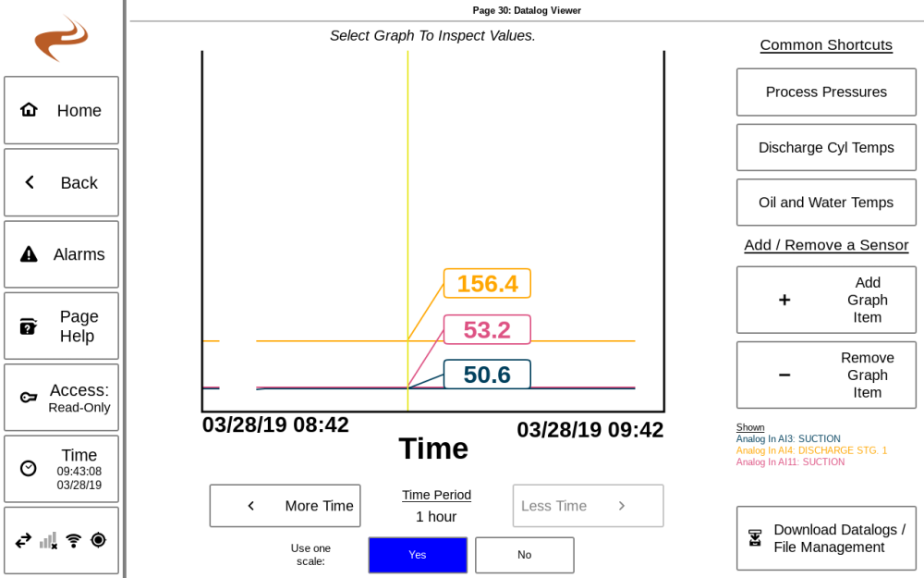This screenshot has width=924, height=578.
Task: Open Alarms via the warning triangle icon
Action: pos(29,252)
